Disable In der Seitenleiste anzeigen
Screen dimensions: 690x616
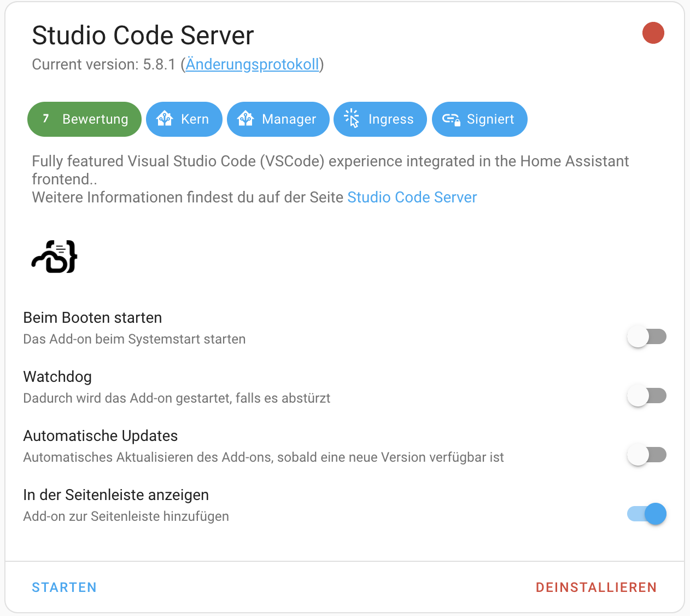[646, 514]
